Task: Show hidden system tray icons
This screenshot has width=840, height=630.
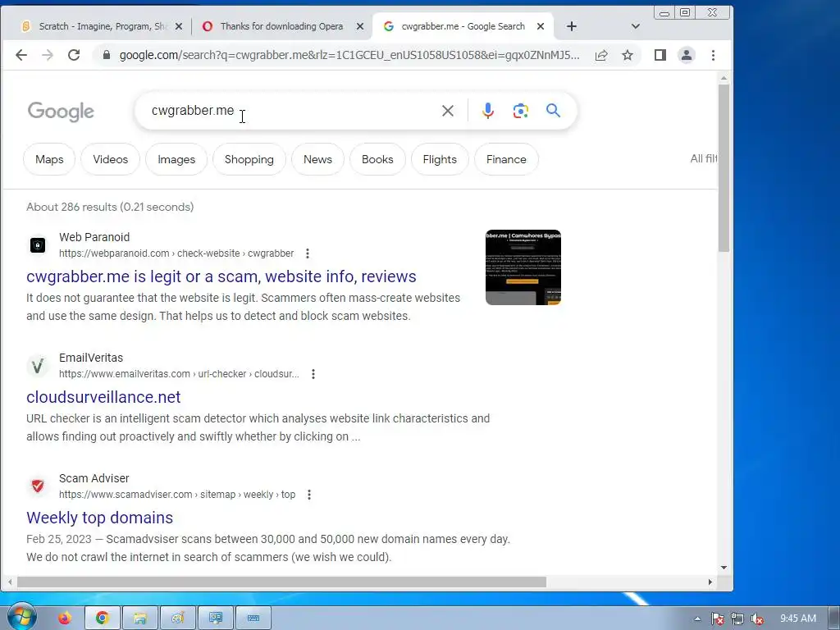Action: pos(697,619)
